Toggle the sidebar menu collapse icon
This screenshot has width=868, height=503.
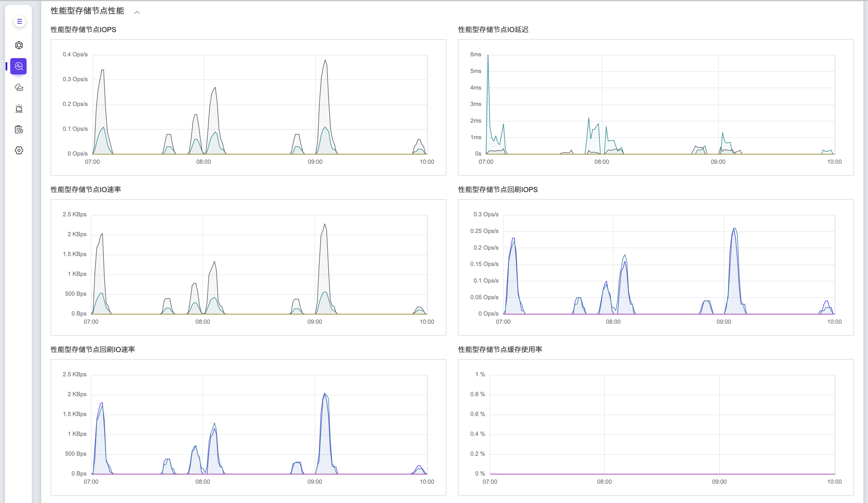click(x=19, y=21)
